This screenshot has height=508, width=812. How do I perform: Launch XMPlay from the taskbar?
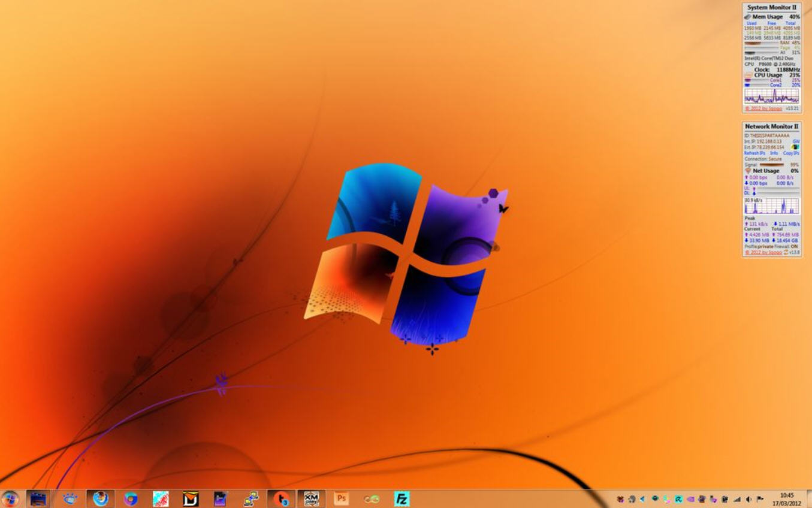pyautogui.click(x=312, y=498)
